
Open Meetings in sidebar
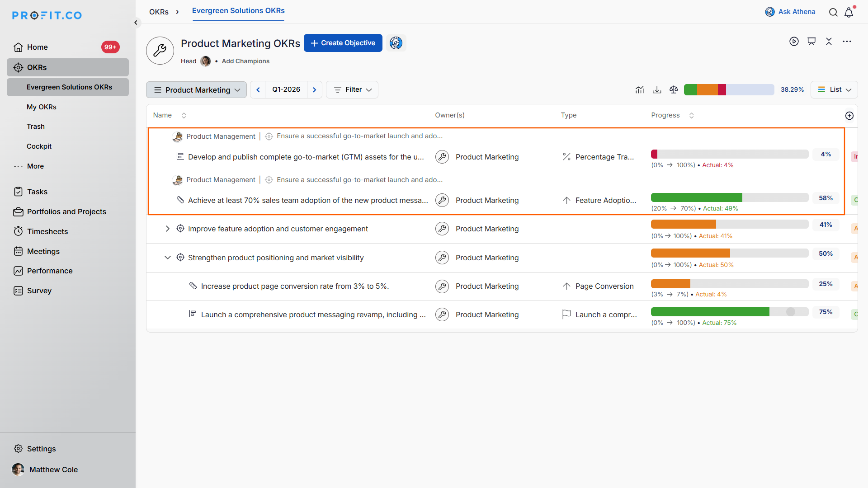[x=37, y=251]
